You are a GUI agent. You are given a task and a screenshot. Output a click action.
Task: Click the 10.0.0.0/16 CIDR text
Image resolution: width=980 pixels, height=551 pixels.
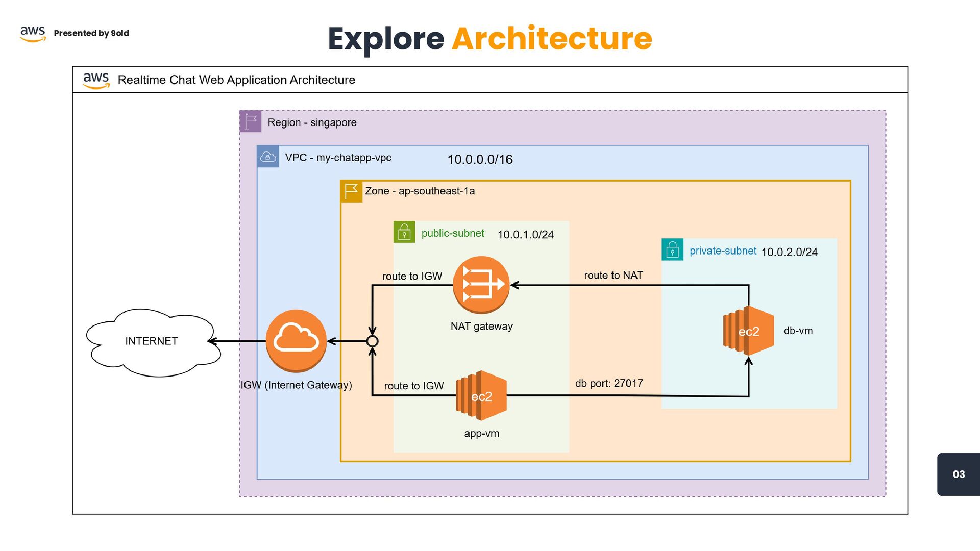pyautogui.click(x=480, y=159)
